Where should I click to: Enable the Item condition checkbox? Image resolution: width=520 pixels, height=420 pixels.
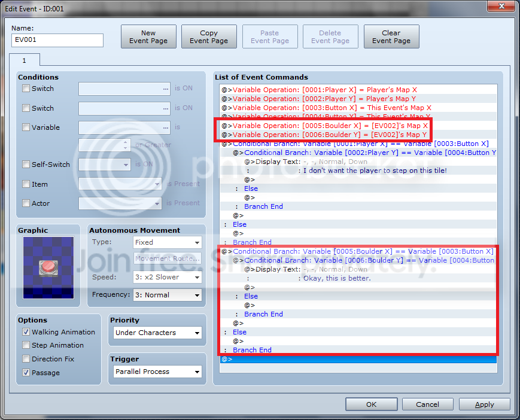[x=26, y=184]
